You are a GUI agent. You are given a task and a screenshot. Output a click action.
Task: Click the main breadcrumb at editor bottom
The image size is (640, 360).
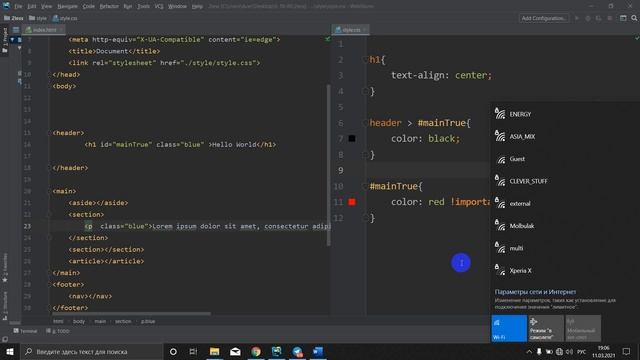click(100, 322)
